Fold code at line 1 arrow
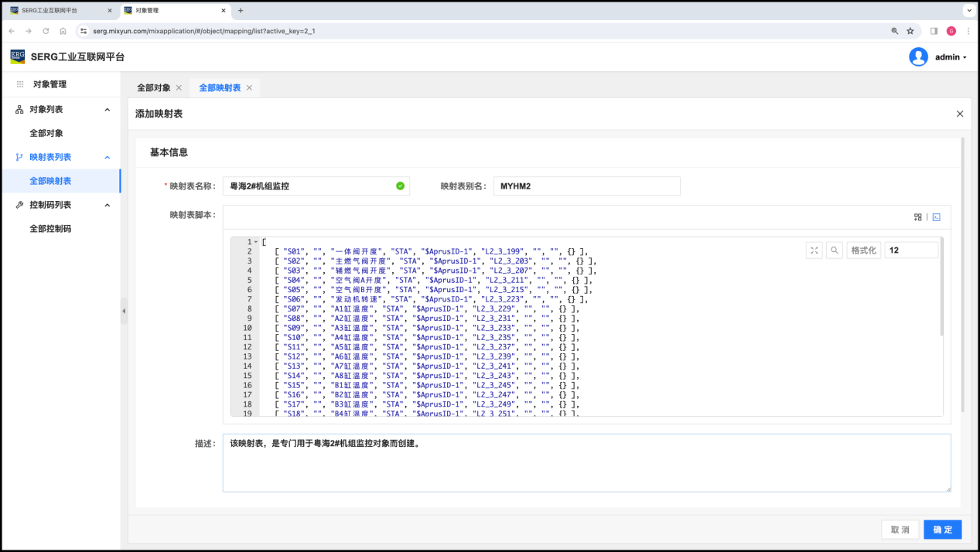The image size is (980, 552). coord(256,242)
